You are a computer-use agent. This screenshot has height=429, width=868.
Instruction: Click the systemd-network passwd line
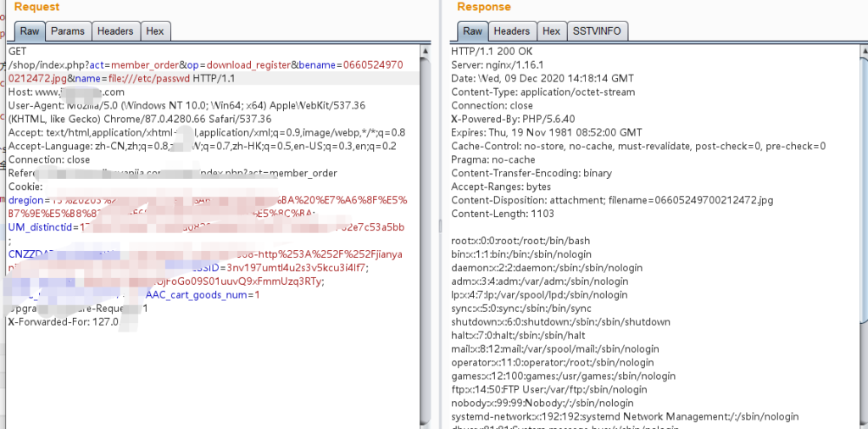[625, 416]
